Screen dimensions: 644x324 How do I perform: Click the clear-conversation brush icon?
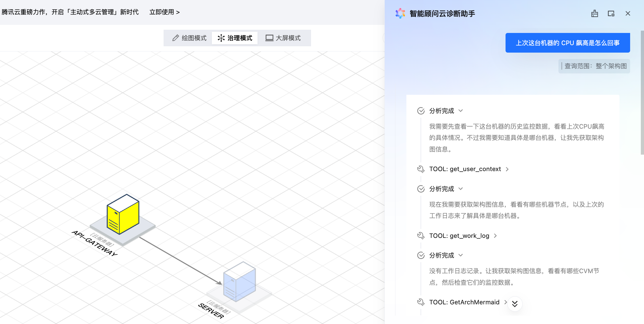594,13
